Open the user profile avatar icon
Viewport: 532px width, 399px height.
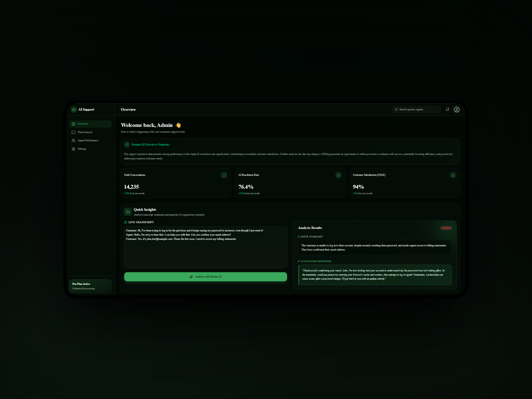[457, 109]
